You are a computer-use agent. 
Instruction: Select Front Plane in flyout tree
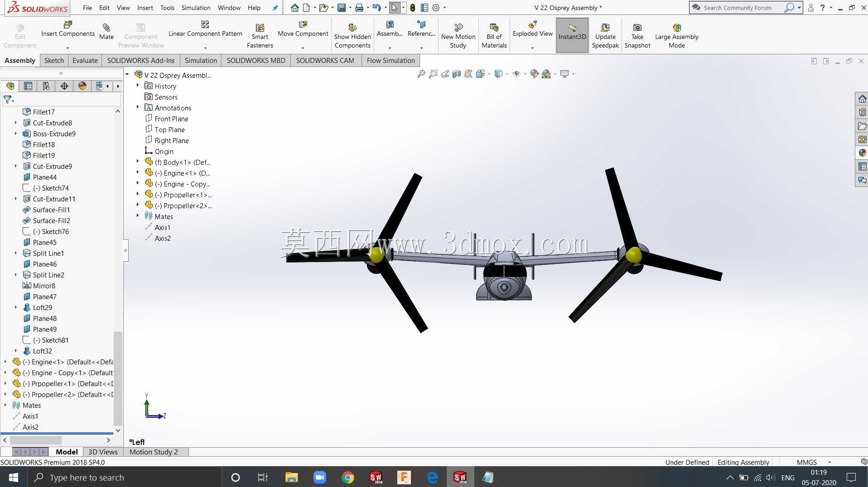tap(171, 119)
